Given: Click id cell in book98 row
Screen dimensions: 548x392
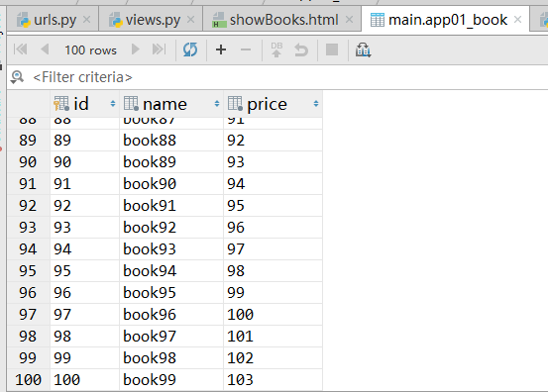Looking at the screenshot, I should click(x=85, y=358).
